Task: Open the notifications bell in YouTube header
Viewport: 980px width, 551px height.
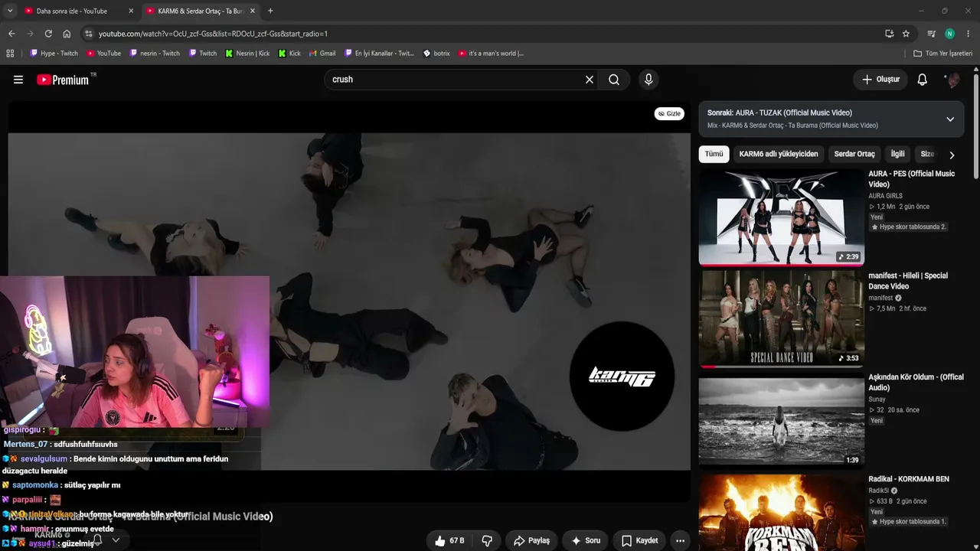Action: [923, 80]
